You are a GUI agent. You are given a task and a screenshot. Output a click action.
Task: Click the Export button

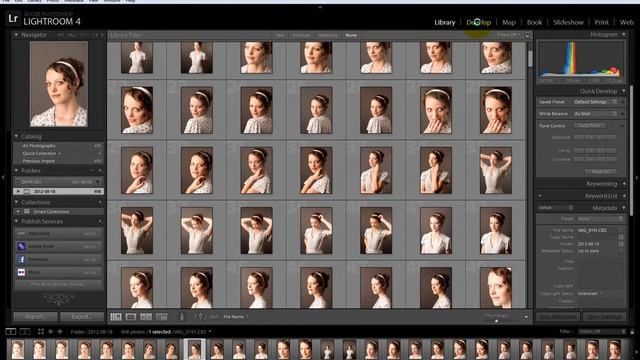point(82,317)
